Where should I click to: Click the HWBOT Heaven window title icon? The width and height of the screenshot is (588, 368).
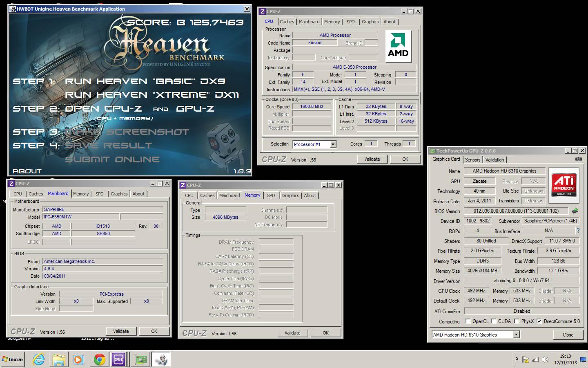click(13, 9)
